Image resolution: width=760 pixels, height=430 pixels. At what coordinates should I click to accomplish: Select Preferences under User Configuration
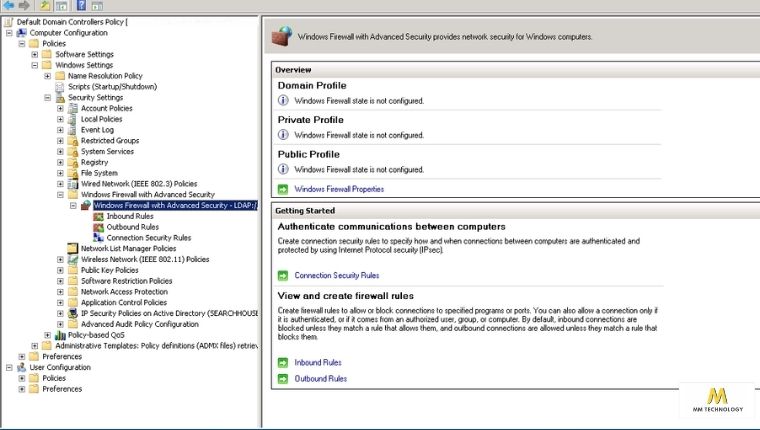(62, 389)
